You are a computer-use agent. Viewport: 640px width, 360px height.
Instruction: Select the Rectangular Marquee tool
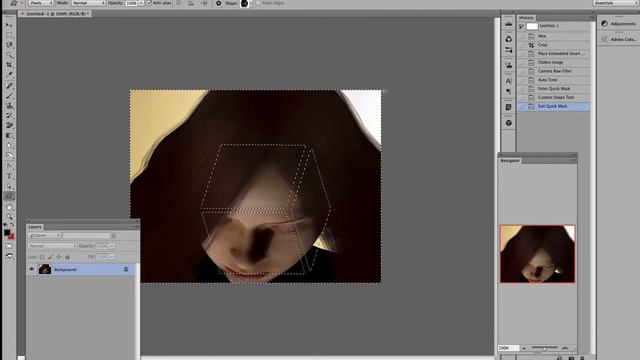point(9,35)
